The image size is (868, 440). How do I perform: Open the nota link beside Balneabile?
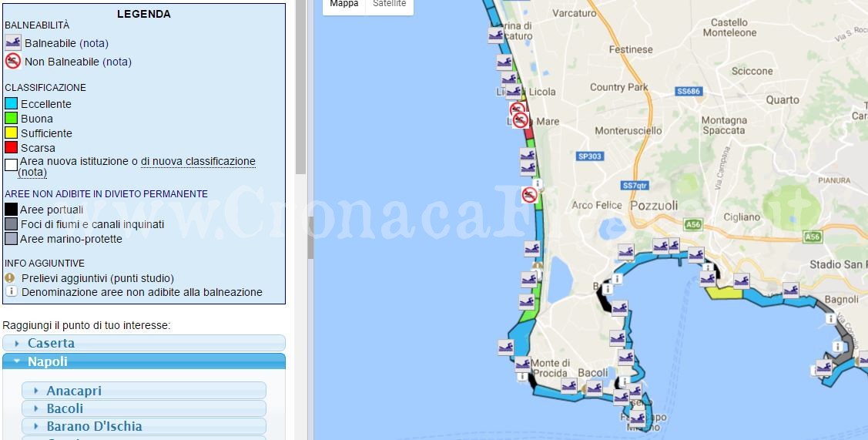tap(94, 43)
